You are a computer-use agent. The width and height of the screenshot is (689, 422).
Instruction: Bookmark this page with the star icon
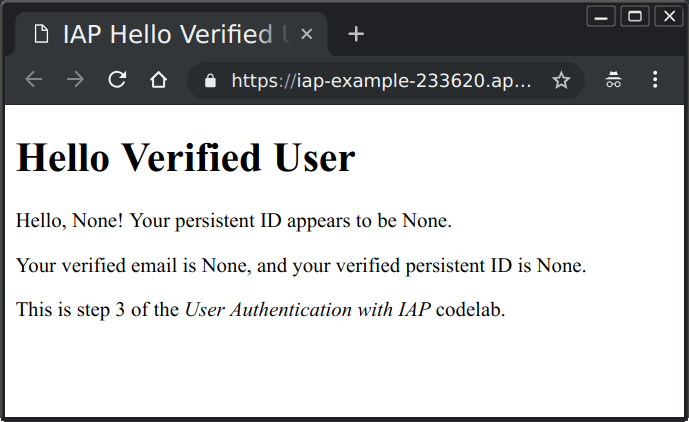click(x=561, y=80)
